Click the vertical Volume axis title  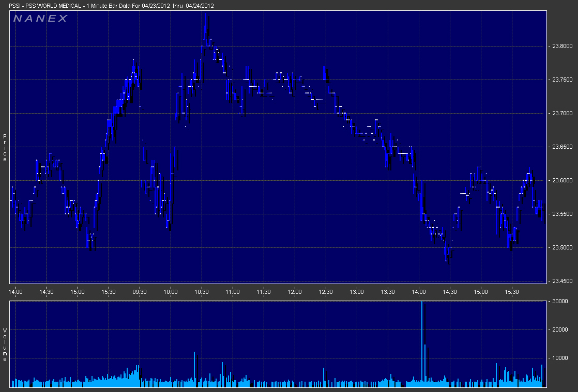(5, 344)
